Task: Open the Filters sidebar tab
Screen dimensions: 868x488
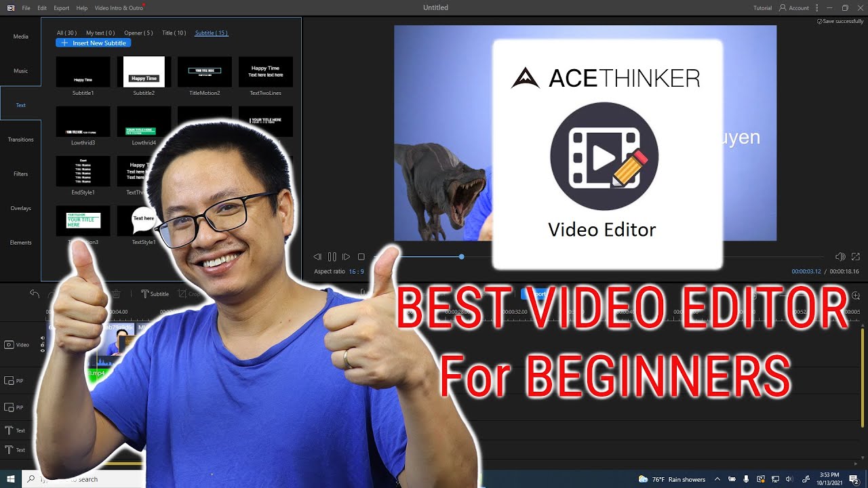Action: click(x=20, y=174)
